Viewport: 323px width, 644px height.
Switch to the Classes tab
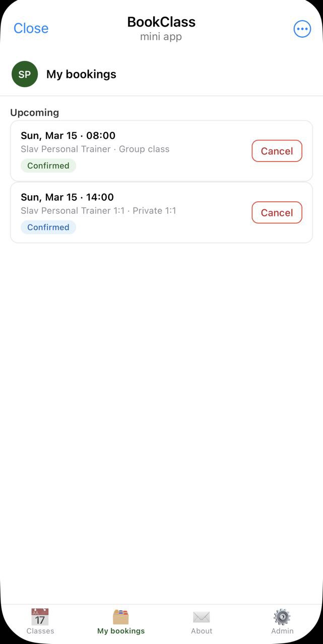(x=40, y=623)
